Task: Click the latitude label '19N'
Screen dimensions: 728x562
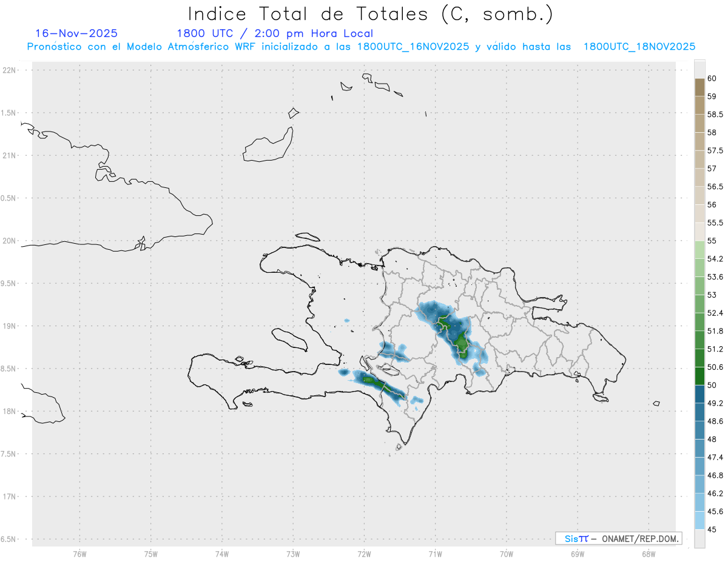Action: [10, 326]
